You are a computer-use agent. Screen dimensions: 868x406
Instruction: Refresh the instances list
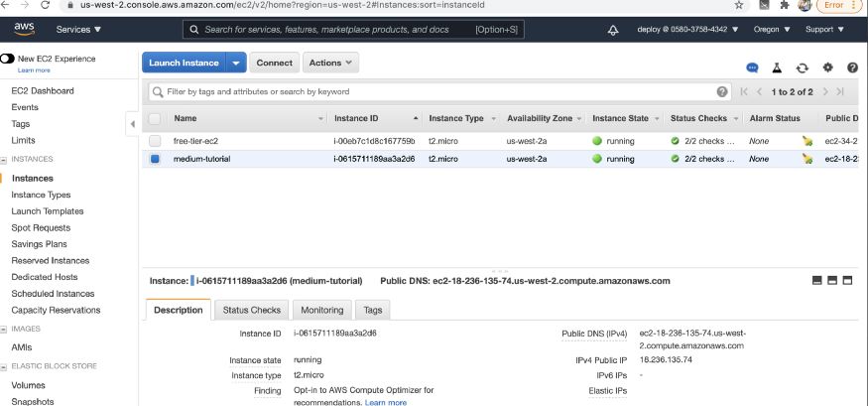(802, 68)
